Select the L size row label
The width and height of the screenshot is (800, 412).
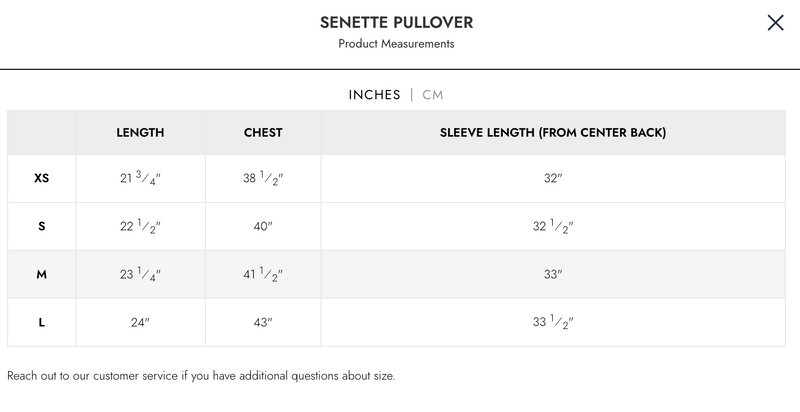point(41,322)
